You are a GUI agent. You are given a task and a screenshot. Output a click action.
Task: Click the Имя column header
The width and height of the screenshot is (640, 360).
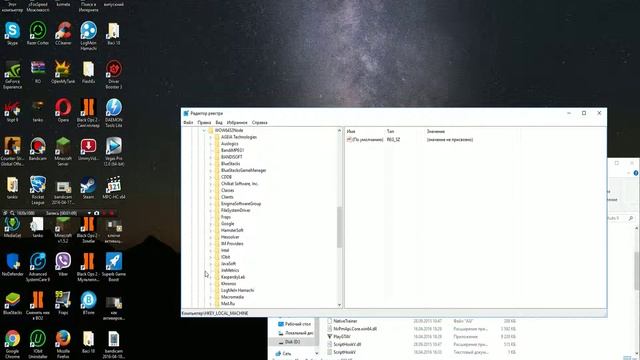351,131
